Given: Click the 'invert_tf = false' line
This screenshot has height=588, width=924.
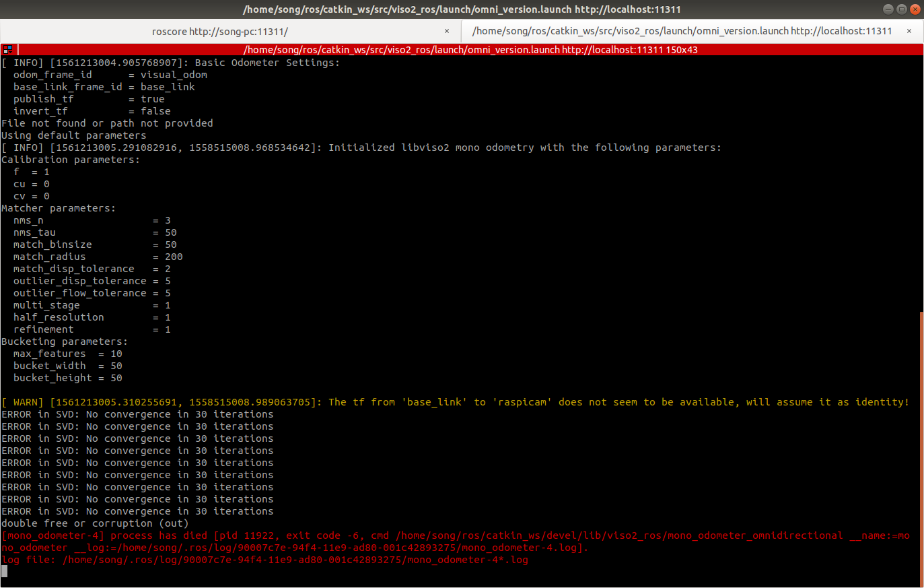Looking at the screenshot, I should coord(92,111).
